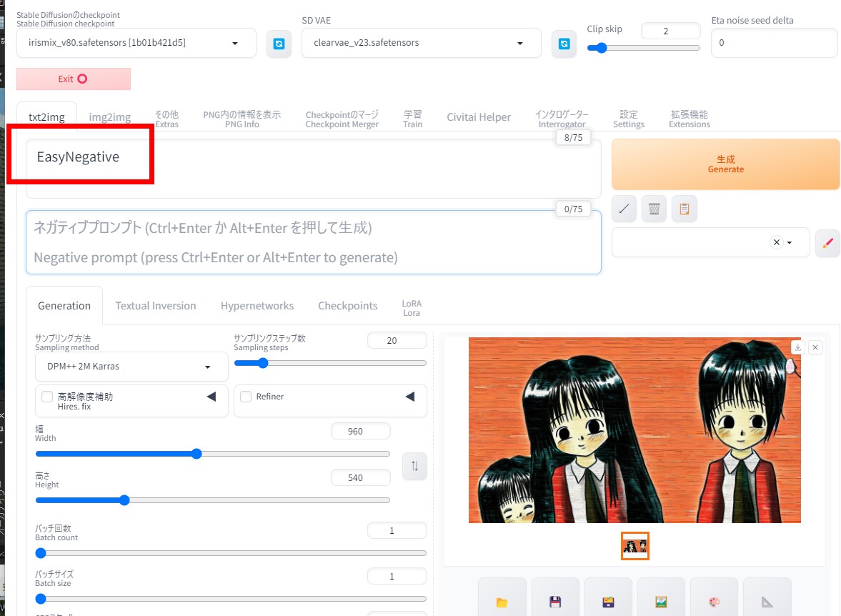The height and width of the screenshot is (616, 841).
Task: Refresh the Stable Diffusion checkpoint list
Action: point(279,44)
